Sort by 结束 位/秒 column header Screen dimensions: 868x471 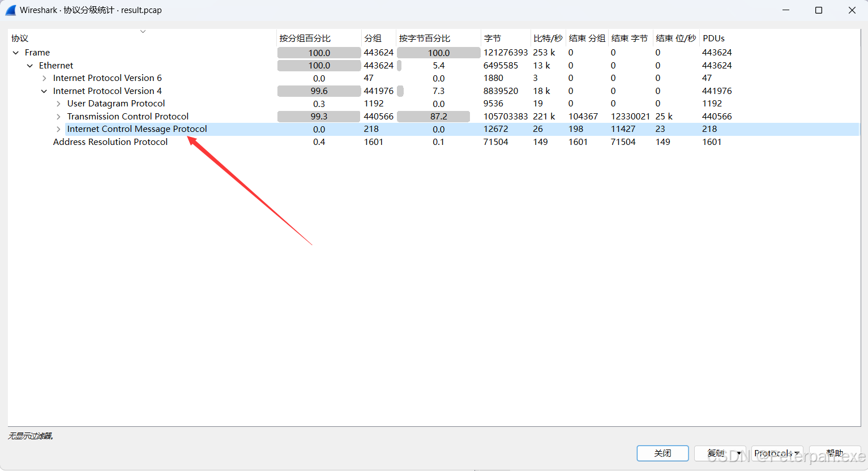[676, 38]
